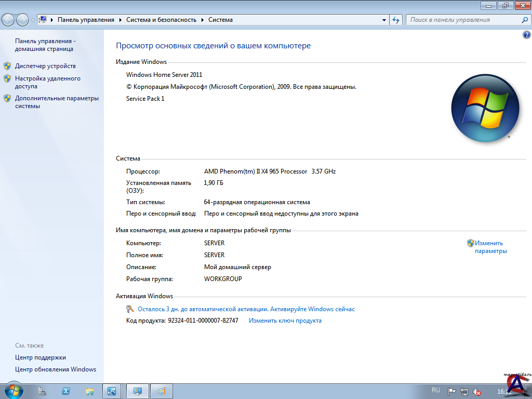
Task: Expand the address bar history dropdown
Action: point(384,20)
